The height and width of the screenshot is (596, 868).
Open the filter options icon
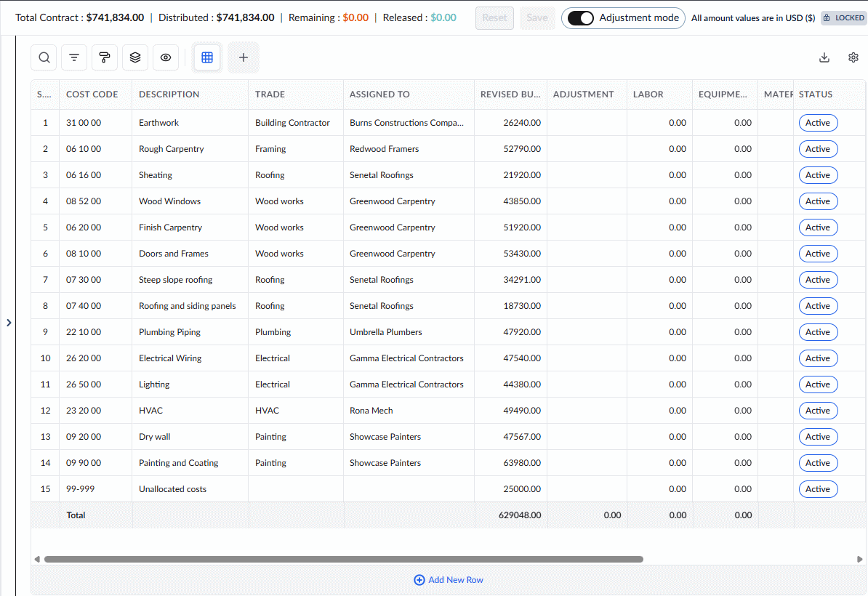74,57
